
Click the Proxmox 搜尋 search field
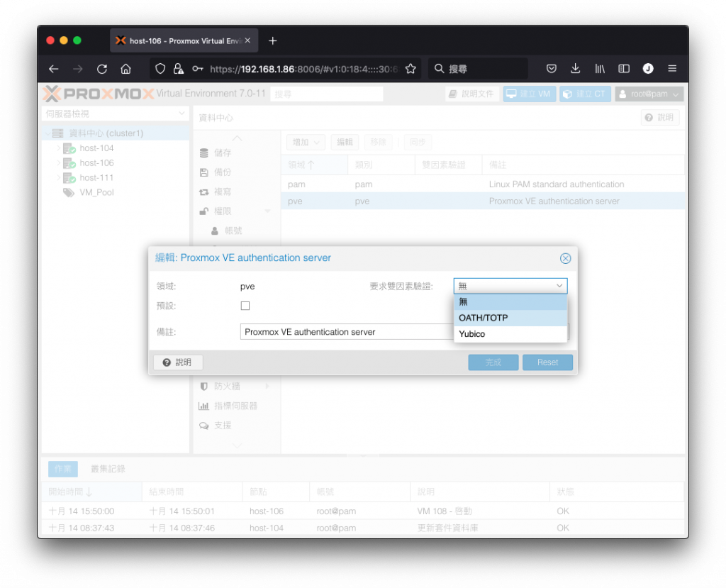326,94
